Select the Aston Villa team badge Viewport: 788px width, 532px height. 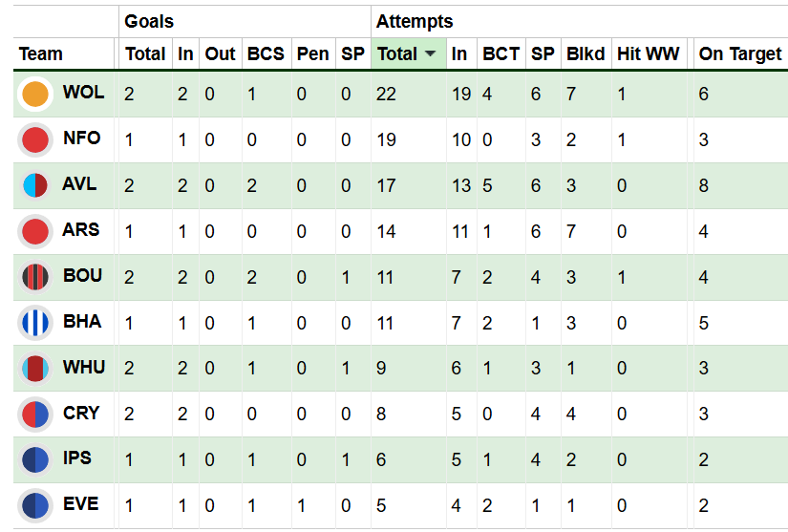coord(35,185)
